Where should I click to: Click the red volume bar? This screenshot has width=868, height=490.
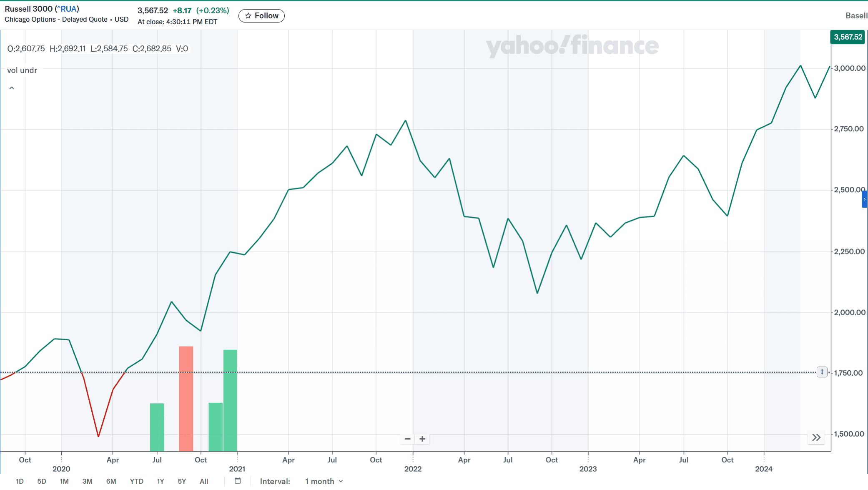click(x=186, y=398)
